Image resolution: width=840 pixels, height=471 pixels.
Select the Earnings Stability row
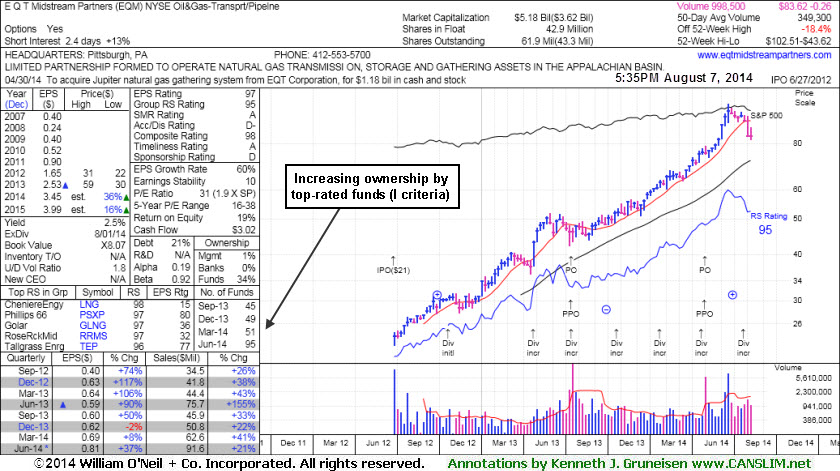pos(194,181)
